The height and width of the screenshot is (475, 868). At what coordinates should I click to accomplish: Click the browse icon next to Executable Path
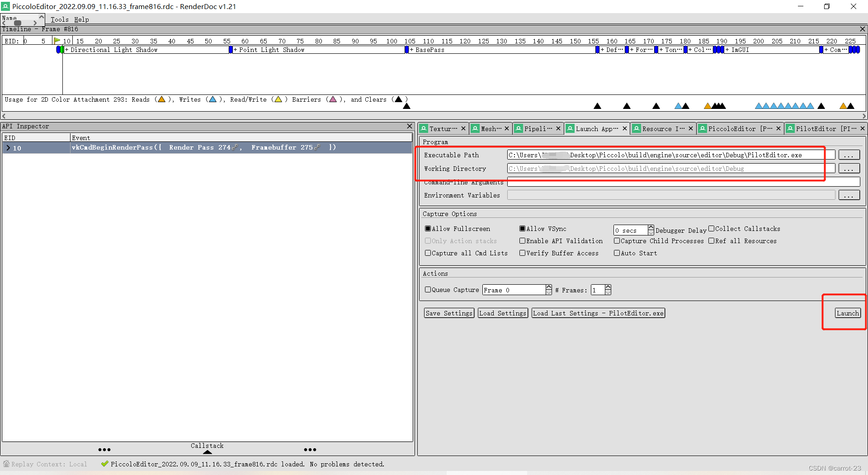[x=849, y=155]
